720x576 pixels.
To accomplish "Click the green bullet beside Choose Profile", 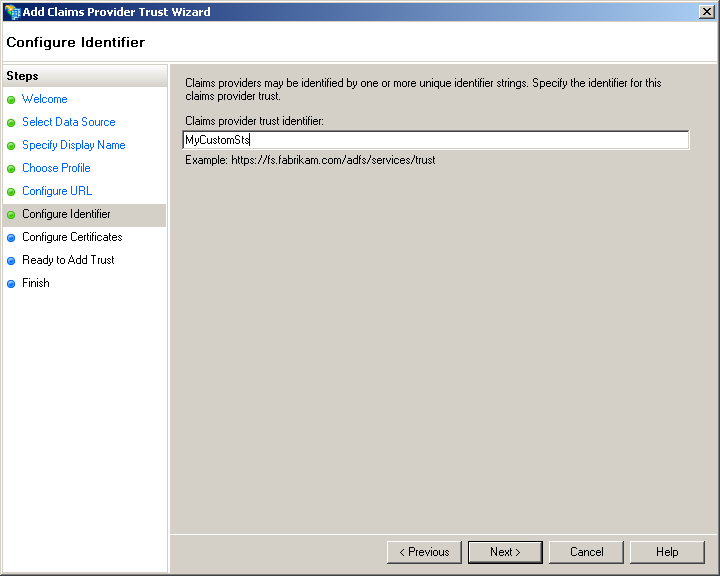I will coord(11,169).
